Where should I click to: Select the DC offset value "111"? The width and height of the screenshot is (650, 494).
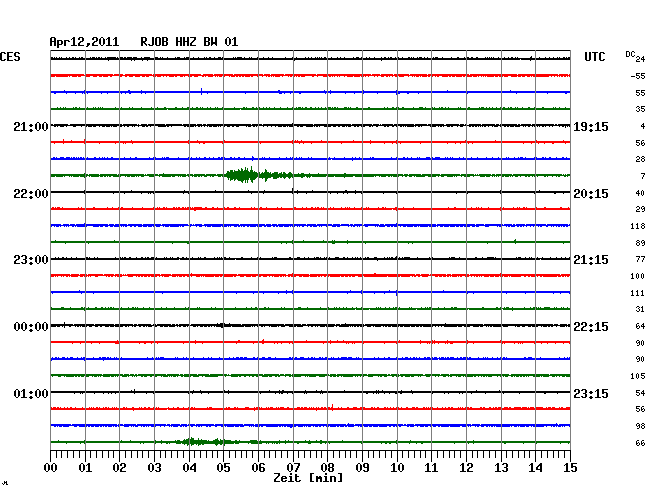[x=638, y=293]
